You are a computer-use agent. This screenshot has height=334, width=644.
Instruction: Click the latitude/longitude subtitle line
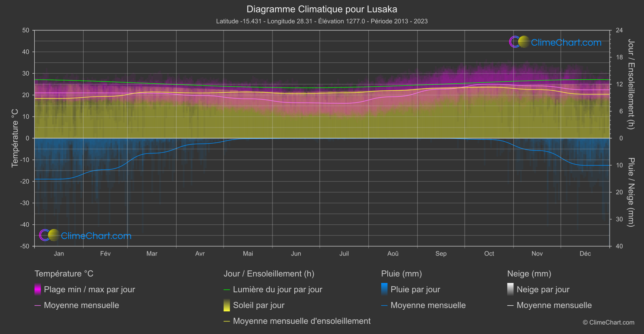(322, 21)
